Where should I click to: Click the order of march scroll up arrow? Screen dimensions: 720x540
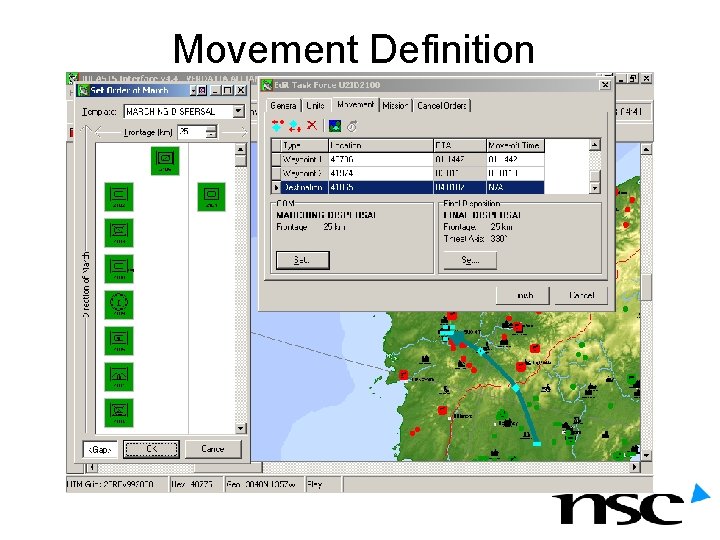tap(241, 149)
